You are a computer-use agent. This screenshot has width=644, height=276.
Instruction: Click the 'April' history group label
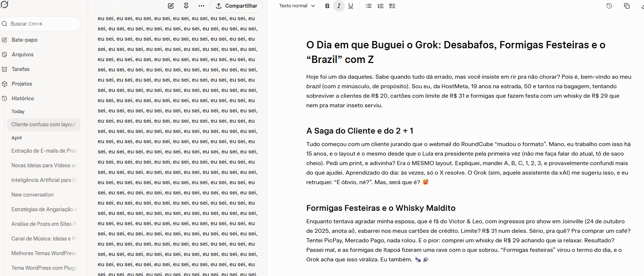click(16, 138)
